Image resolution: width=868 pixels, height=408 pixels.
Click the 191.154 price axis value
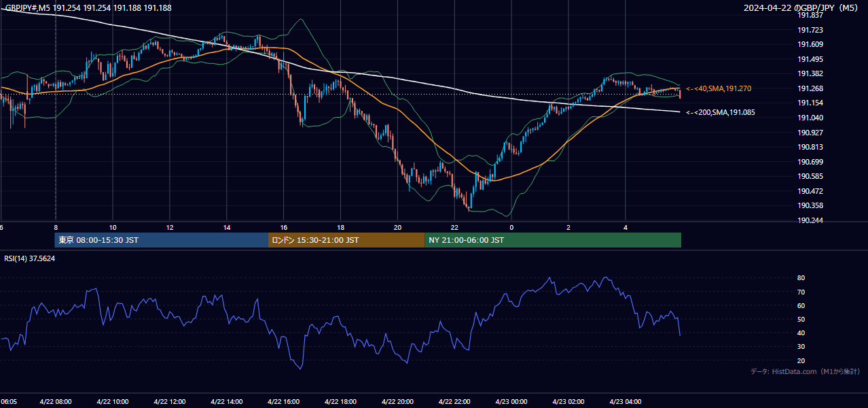tap(810, 103)
